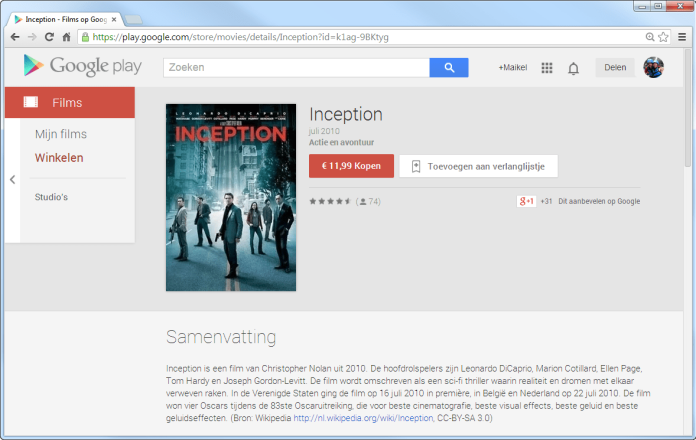Click the address bar URL
This screenshot has width=696, height=440.
click(x=240, y=37)
